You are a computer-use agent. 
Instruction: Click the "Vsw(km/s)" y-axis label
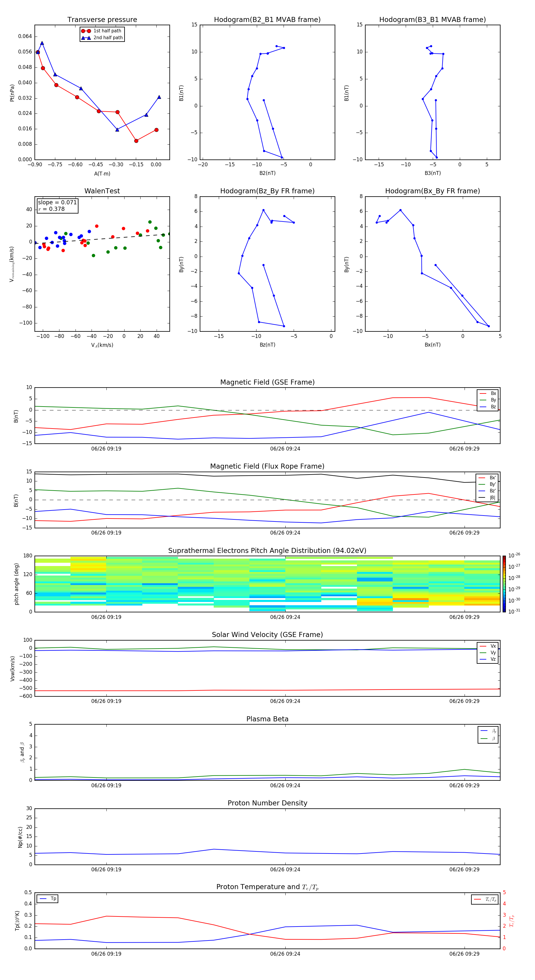pyautogui.click(x=12, y=668)
